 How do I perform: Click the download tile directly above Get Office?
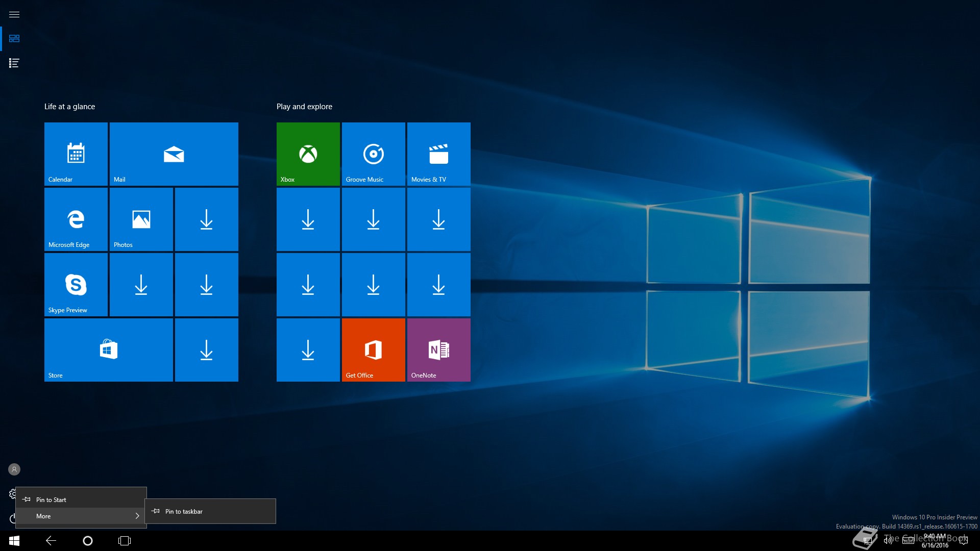coord(374,285)
